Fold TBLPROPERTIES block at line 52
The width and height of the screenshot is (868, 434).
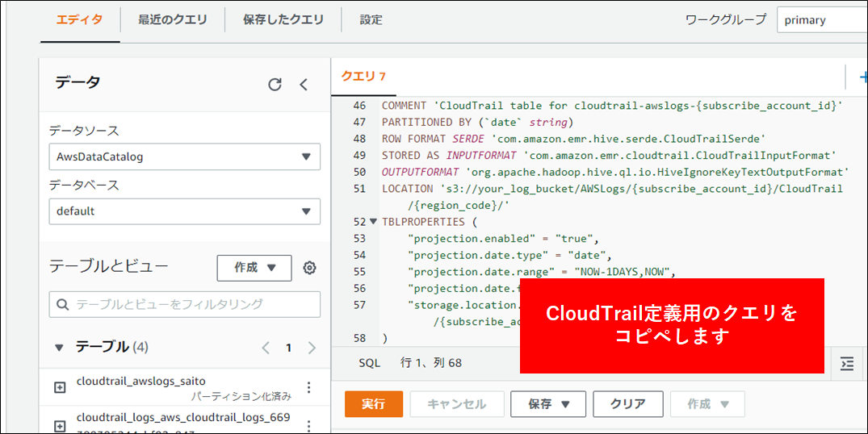click(x=373, y=222)
